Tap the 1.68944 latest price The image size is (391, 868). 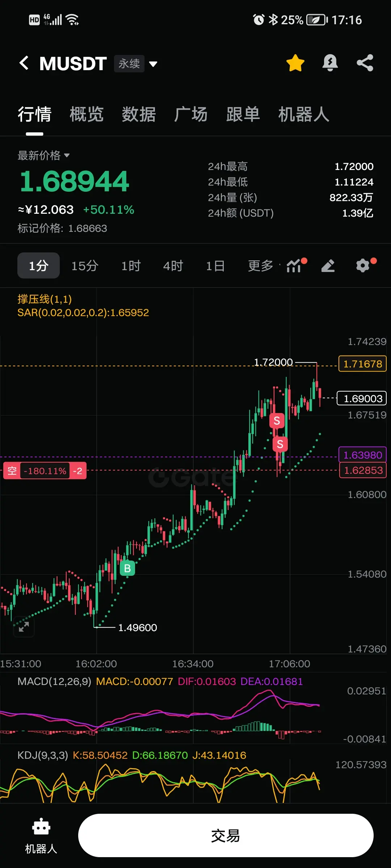point(74,181)
